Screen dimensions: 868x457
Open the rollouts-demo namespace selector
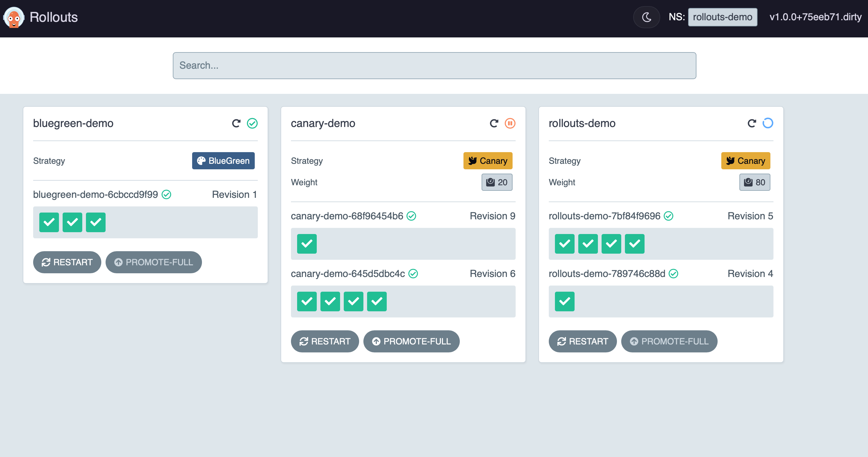pyautogui.click(x=723, y=17)
